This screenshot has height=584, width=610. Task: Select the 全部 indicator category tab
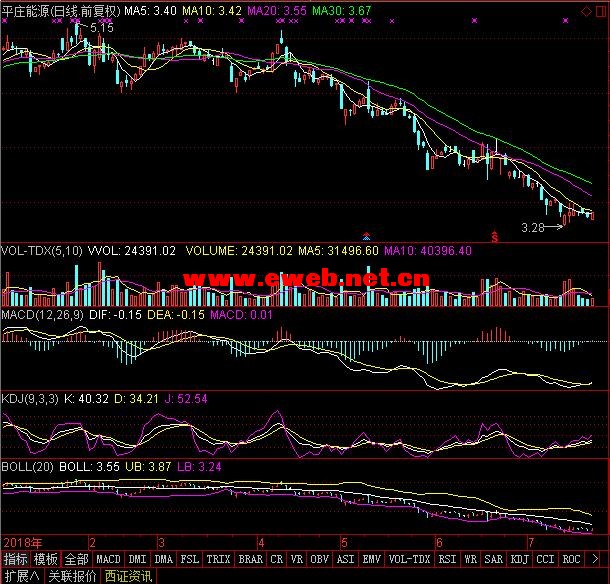pyautogui.click(x=76, y=559)
